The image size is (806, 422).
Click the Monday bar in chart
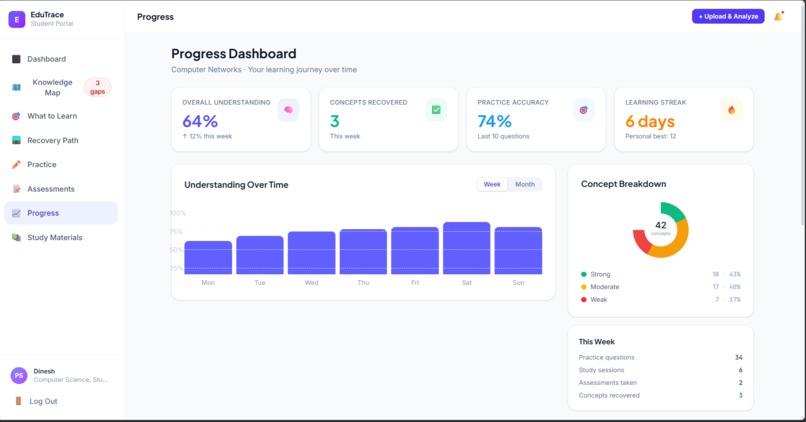pos(208,258)
